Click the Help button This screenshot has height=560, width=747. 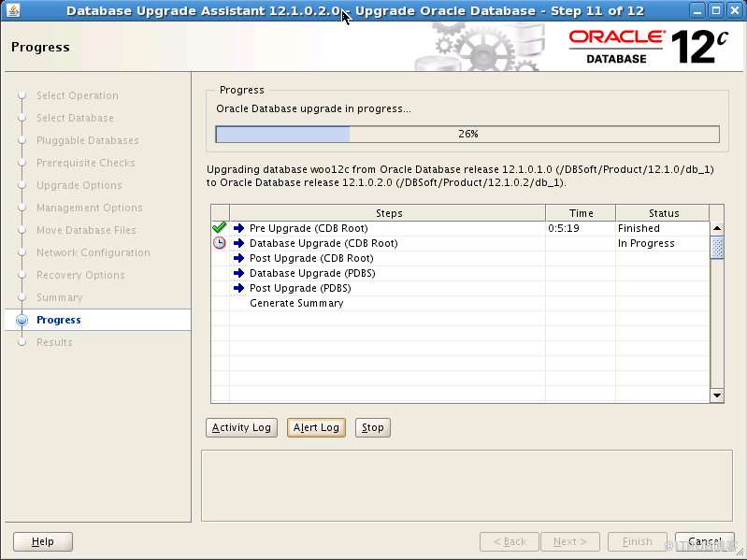point(43,541)
